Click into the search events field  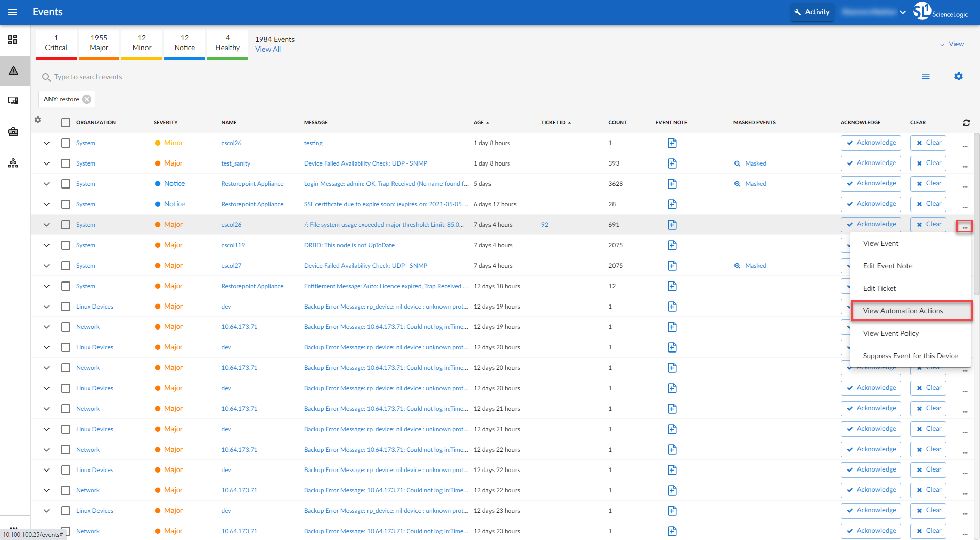204,77
